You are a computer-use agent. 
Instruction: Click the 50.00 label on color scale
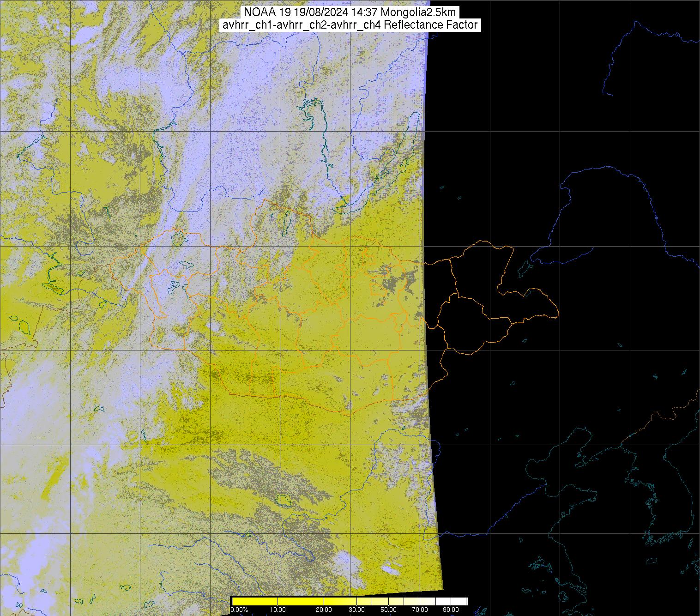point(389,610)
